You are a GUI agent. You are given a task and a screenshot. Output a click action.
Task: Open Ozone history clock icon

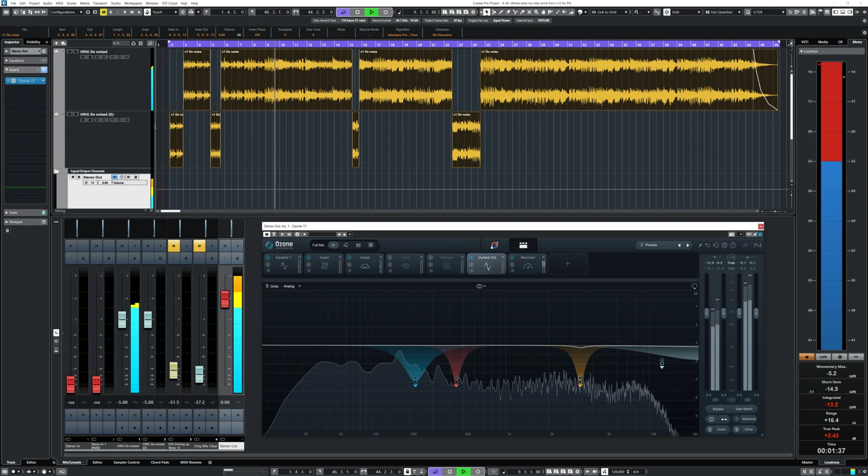(x=716, y=245)
